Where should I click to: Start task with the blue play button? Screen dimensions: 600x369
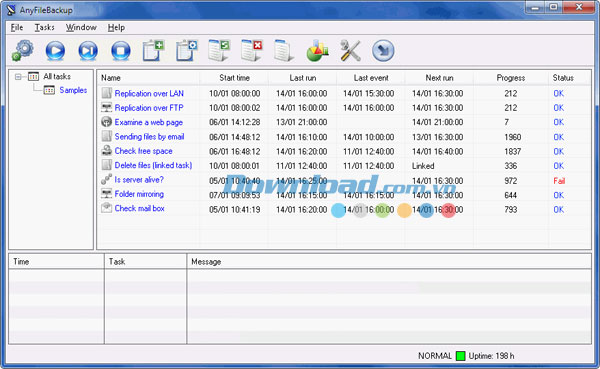(55, 51)
